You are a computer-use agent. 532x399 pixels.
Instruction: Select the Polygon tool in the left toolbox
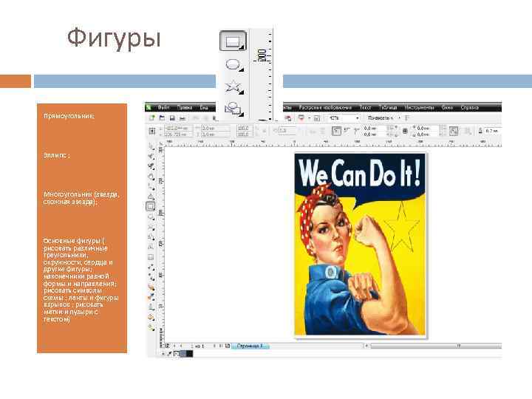coord(151,227)
